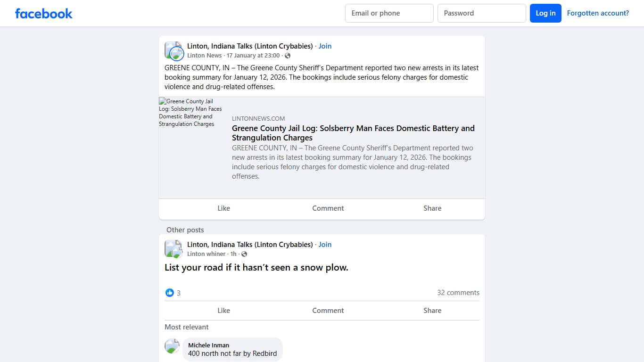Open the LINTONNEWS.COM article headline

click(353, 133)
